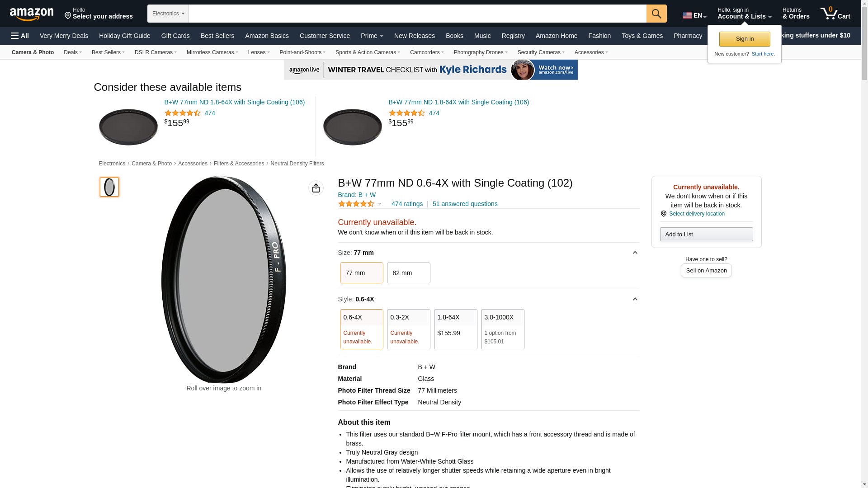Expand the DSLR Cameras dropdown menu
The image size is (868, 488).
point(156,52)
